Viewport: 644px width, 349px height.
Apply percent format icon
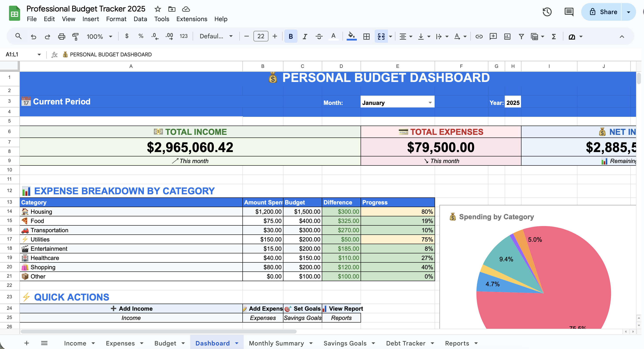coord(141,36)
